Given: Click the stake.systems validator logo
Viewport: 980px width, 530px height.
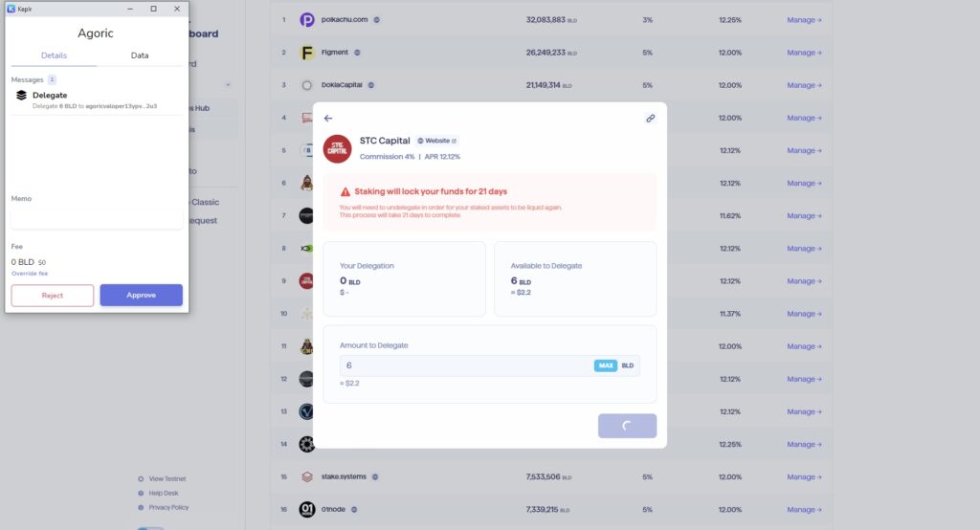Looking at the screenshot, I should click(x=307, y=476).
